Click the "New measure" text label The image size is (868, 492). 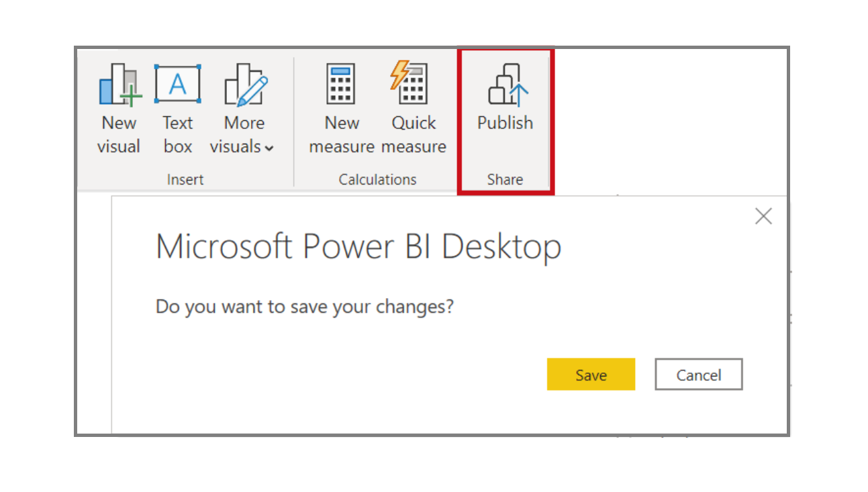tap(342, 135)
